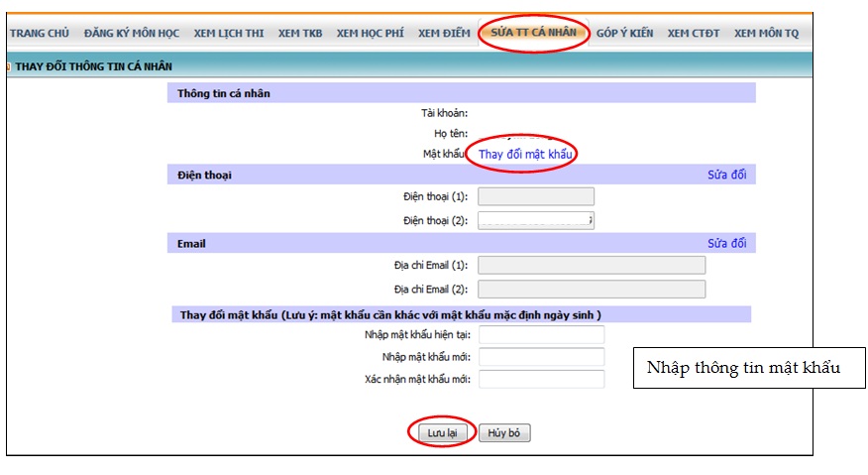Click Sửa đổi in the Email section
Screen dimensions: 868x475
click(x=726, y=243)
